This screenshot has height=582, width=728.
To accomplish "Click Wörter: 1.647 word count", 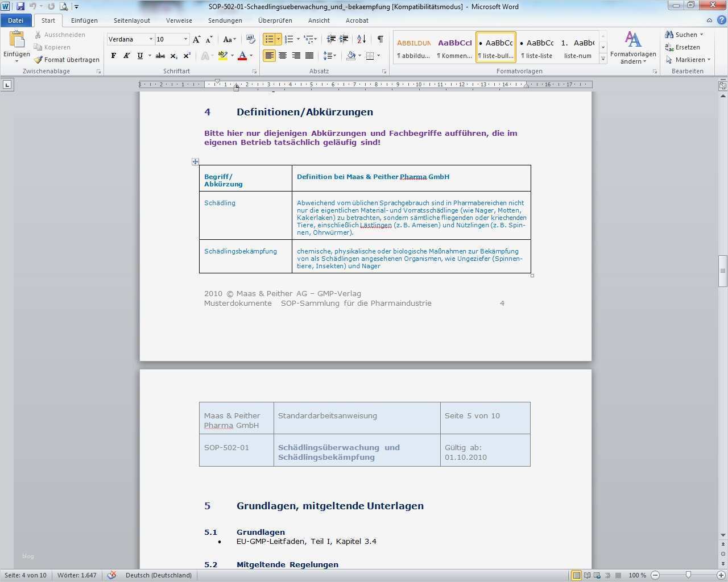I will [x=77, y=575].
